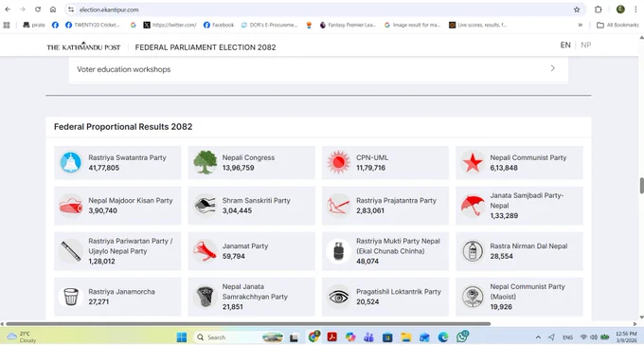Click the vertical scrollbar thumb
This screenshot has height=345, width=644.
click(641, 186)
